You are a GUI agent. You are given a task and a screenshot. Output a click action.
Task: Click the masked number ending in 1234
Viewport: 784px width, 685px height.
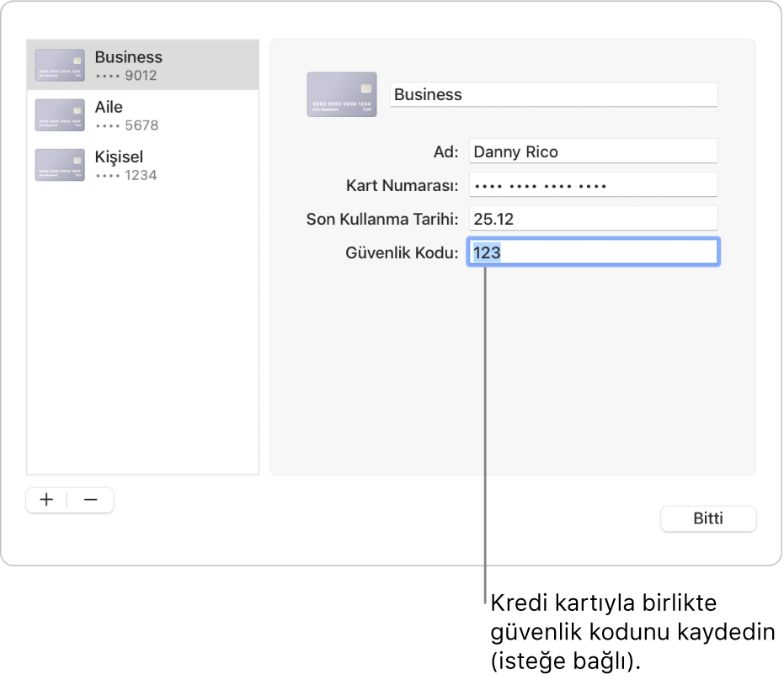coord(126,175)
